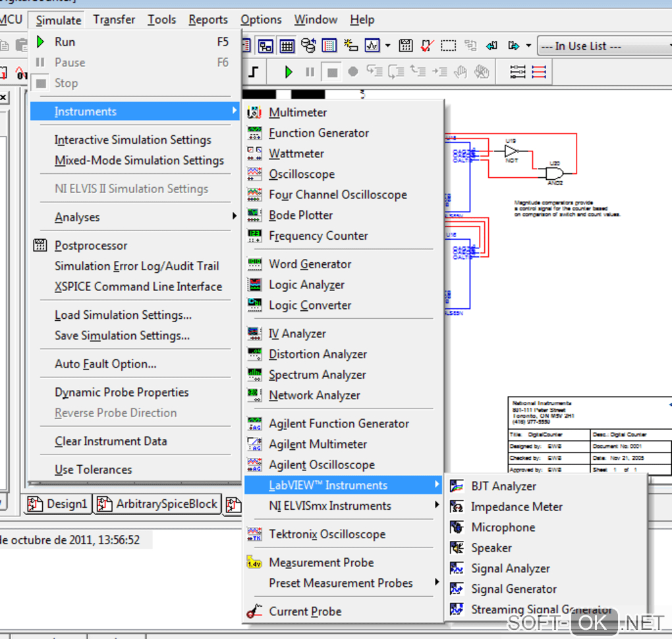672x639 pixels.
Task: Open the Instruments submenu entry
Action: [x=135, y=111]
